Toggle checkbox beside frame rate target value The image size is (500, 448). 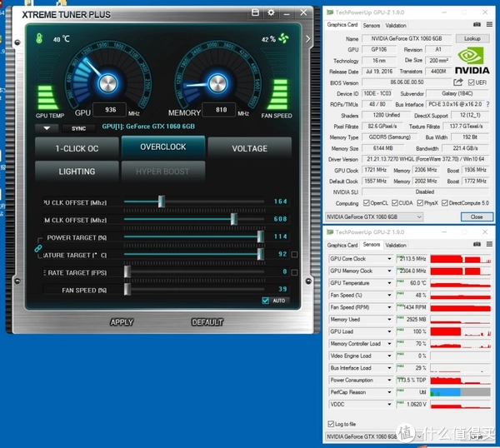[x=295, y=272]
